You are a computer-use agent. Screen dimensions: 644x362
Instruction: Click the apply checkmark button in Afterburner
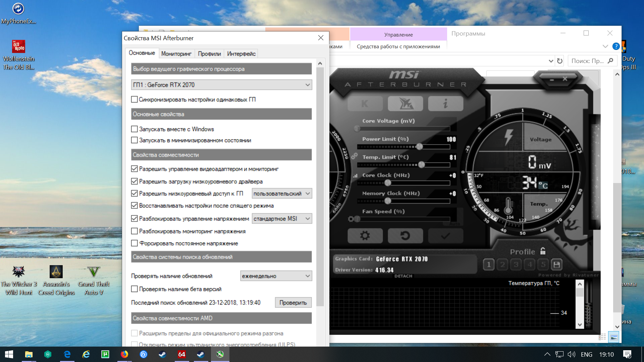(445, 236)
